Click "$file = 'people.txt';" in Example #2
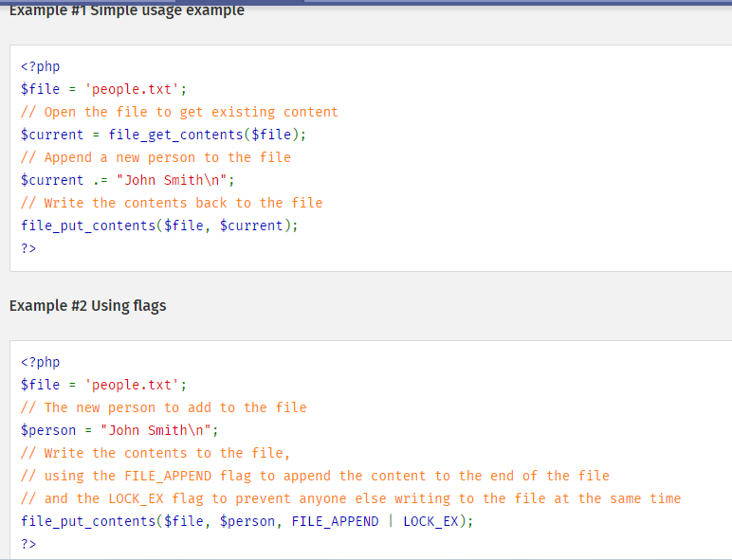 tap(103, 385)
